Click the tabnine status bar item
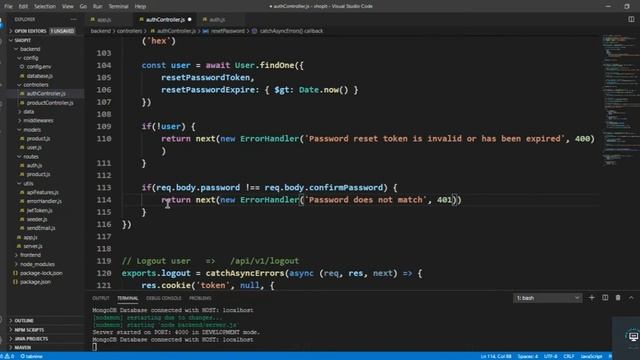 [31, 356]
